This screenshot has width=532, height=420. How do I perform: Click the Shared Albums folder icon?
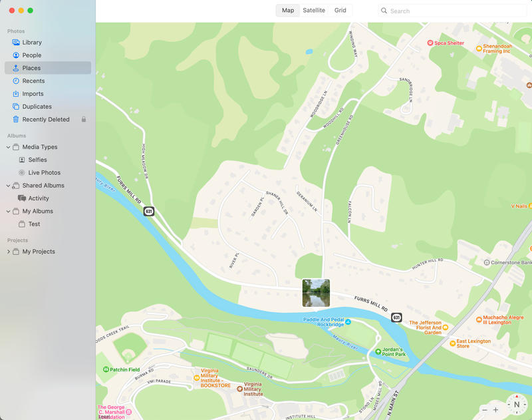(15, 186)
